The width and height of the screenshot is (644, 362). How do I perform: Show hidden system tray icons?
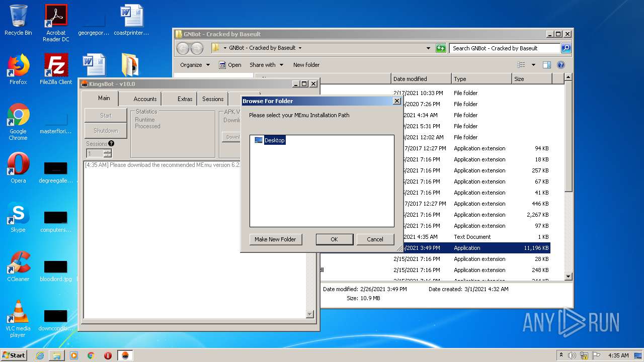561,355
